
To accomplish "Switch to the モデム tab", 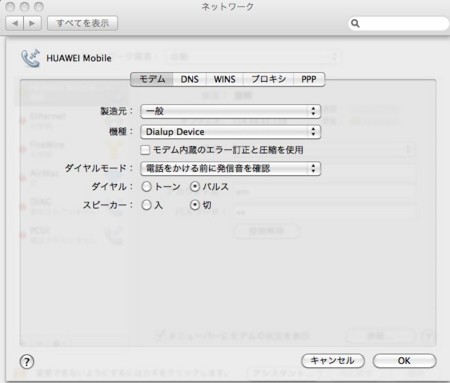I will tap(152, 79).
